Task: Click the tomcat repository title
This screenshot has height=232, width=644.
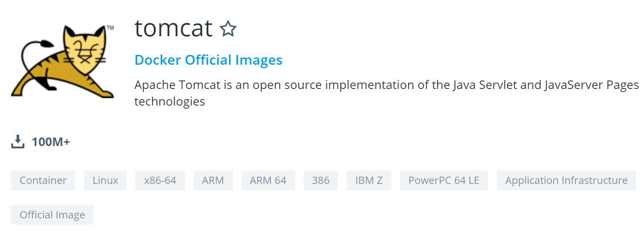Action: (173, 29)
